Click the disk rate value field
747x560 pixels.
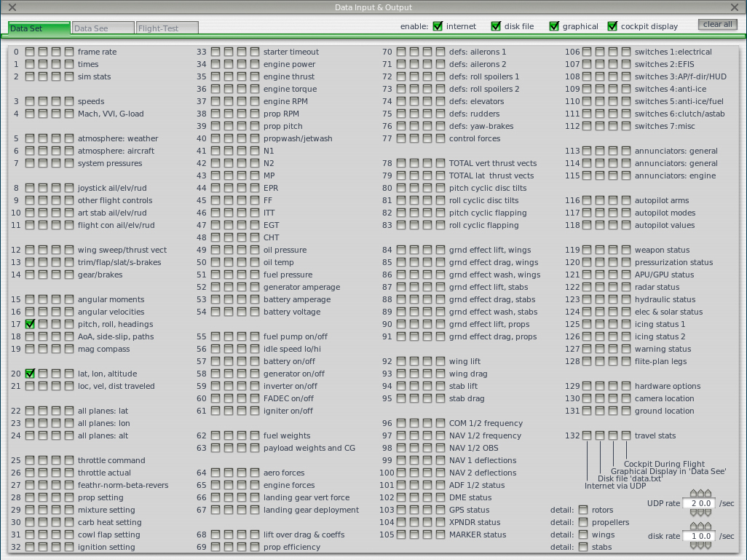699,536
